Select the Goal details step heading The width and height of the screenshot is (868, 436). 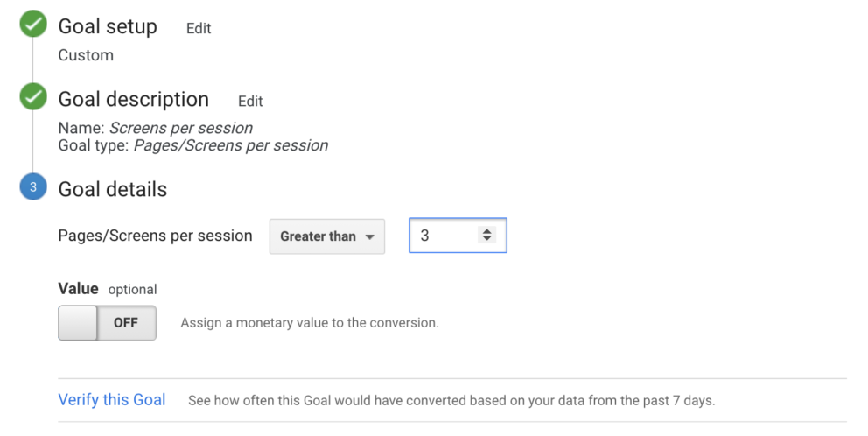(x=113, y=189)
